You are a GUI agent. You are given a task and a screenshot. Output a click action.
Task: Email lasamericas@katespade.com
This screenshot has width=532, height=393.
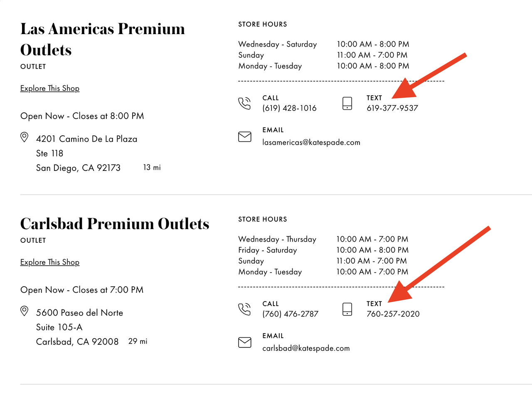pyautogui.click(x=311, y=142)
